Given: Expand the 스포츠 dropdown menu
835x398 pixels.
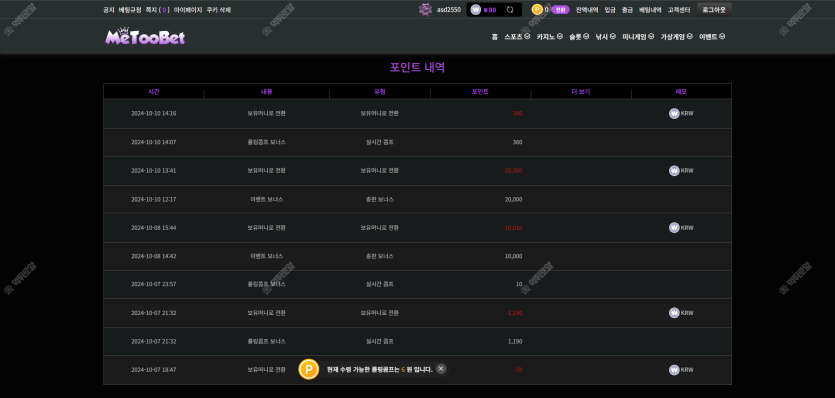Looking at the screenshot, I should (517, 37).
